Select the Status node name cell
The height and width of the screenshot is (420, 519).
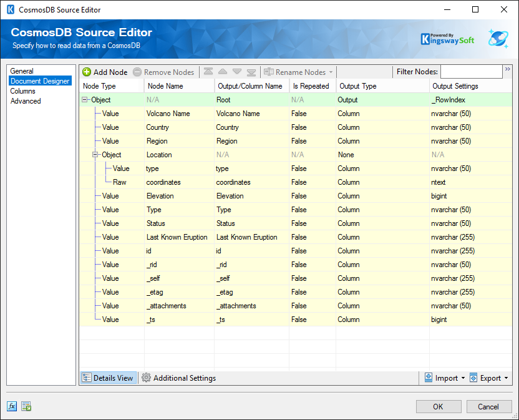179,223
